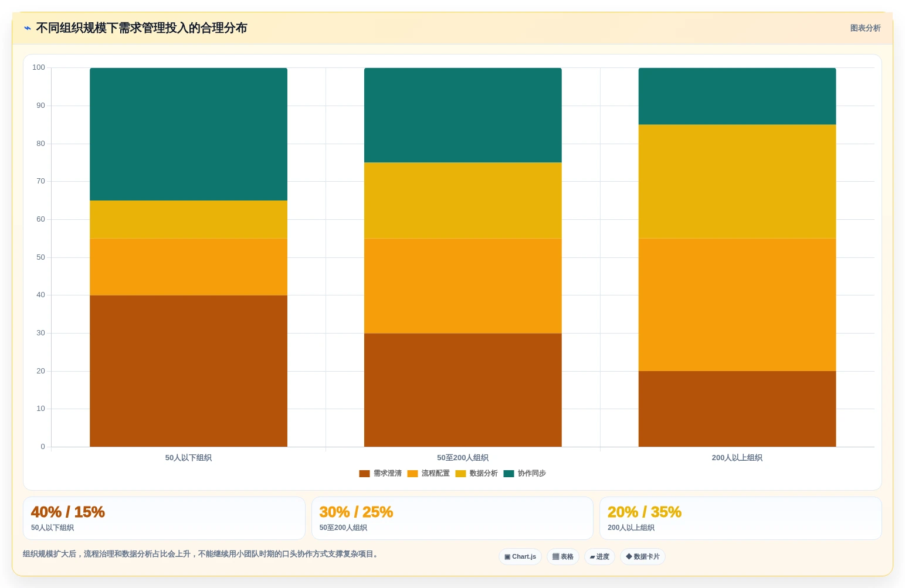Open the 40% / 15% stat card

tap(164, 518)
